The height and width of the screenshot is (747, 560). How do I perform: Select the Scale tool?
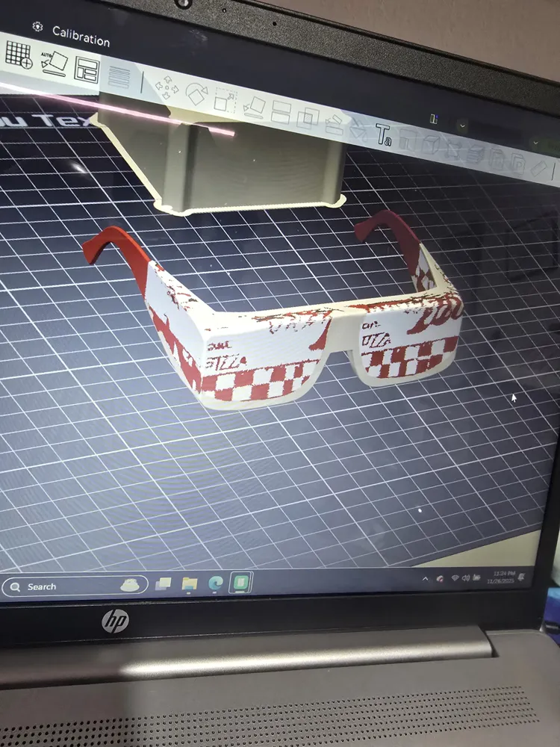[225, 100]
